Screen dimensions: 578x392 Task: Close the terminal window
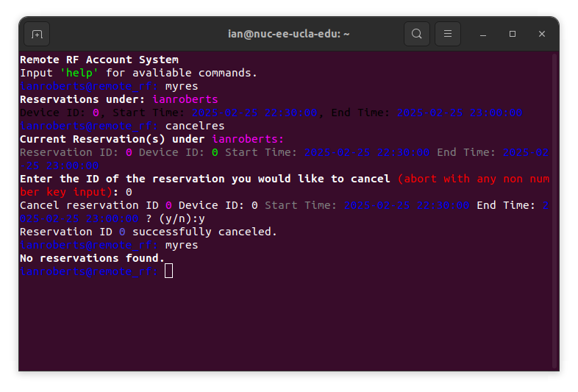[542, 34]
